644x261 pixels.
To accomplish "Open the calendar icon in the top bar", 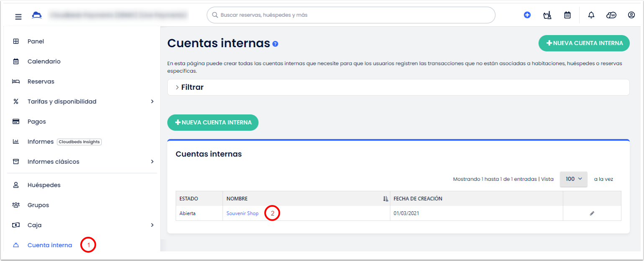I will click(567, 15).
